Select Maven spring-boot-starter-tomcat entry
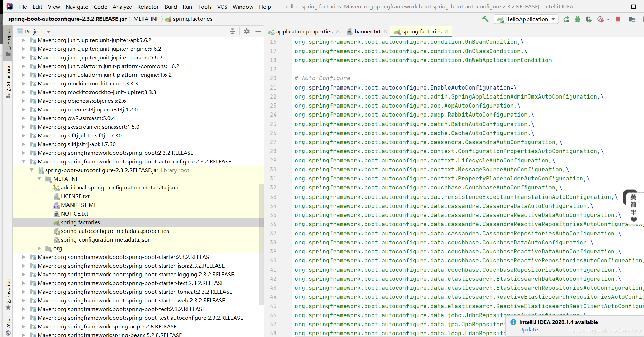Screen dimensions: 644x337 [135, 292]
